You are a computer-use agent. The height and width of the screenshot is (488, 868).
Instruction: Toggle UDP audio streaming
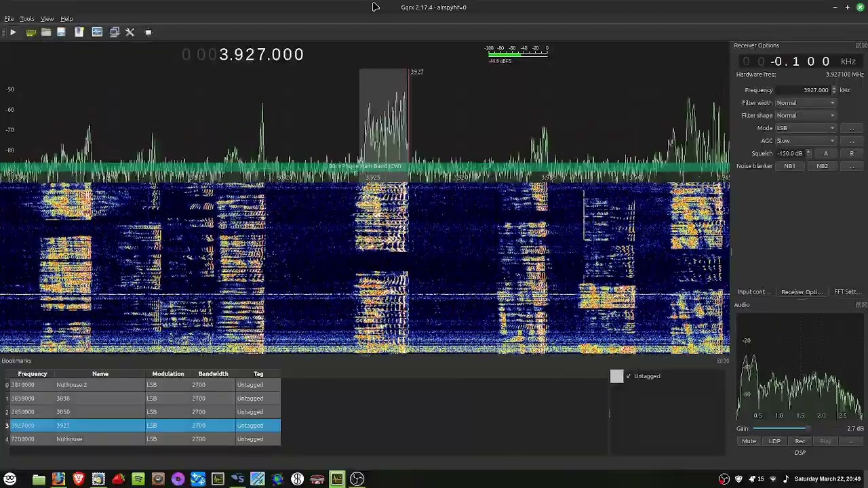click(774, 441)
